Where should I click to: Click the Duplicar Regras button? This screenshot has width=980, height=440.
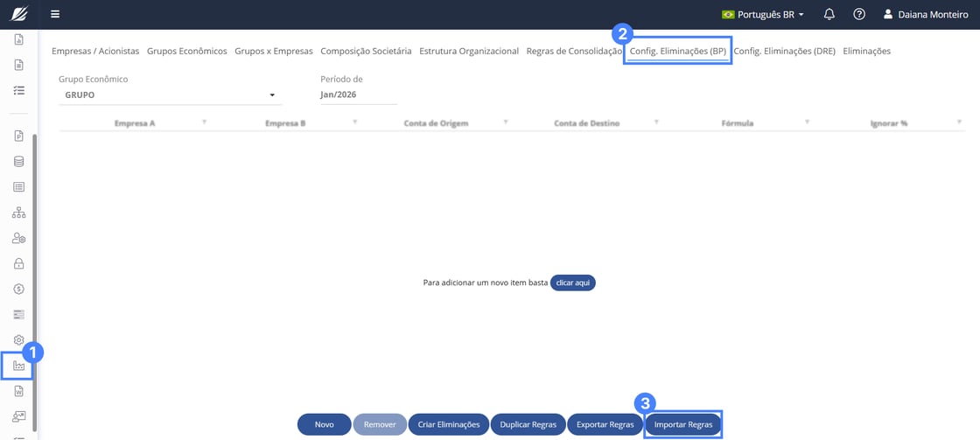click(x=528, y=424)
